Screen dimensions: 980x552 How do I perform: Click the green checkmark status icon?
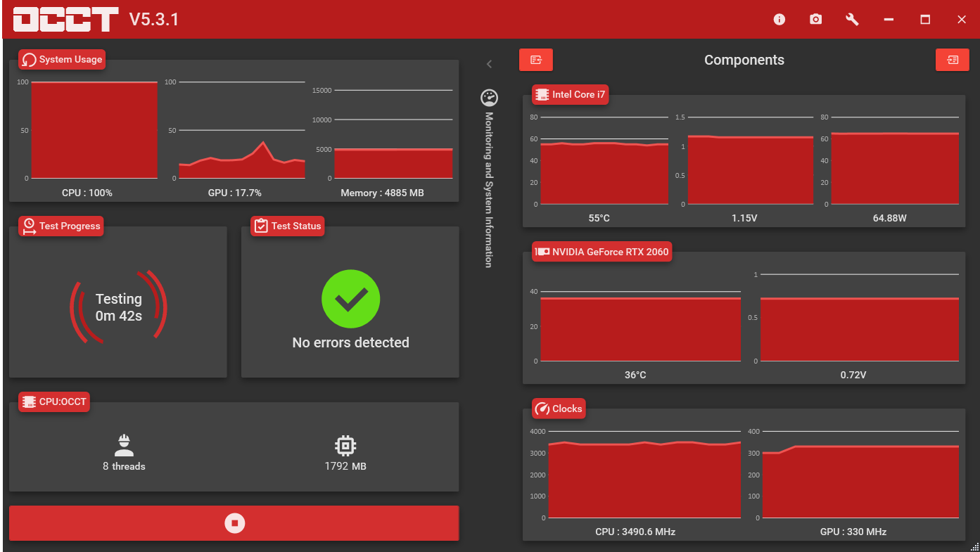coord(351,299)
